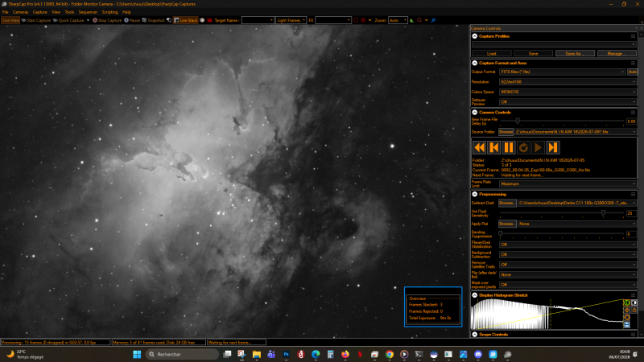The height and width of the screenshot is (362, 644).
Task: Toggle the Live Stack button
Action: coord(186,20)
